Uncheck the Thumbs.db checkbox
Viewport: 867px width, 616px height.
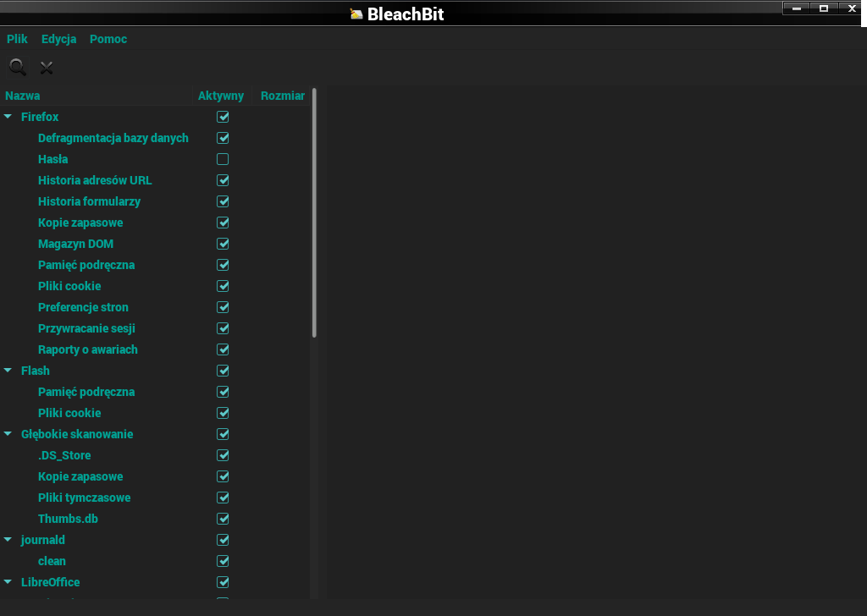point(223,519)
